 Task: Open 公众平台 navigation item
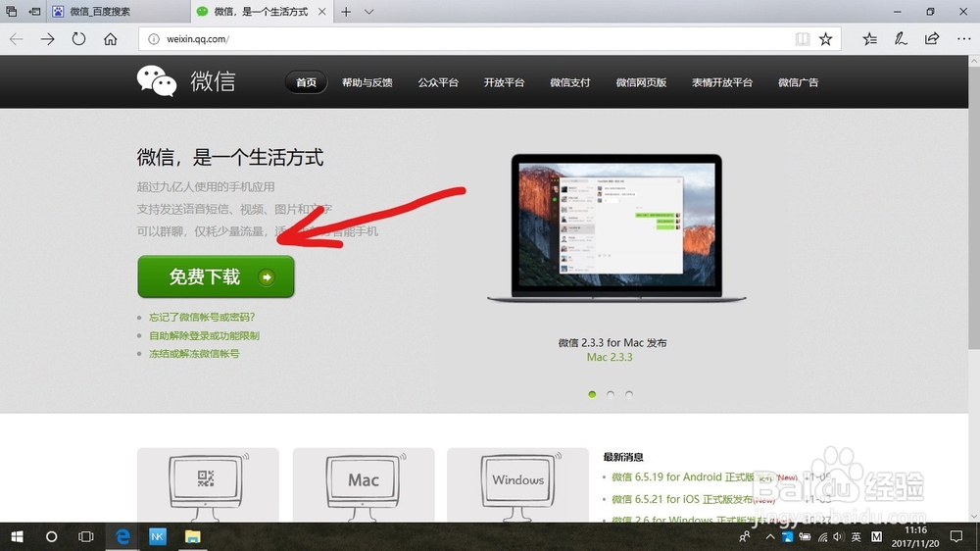pyautogui.click(x=438, y=82)
